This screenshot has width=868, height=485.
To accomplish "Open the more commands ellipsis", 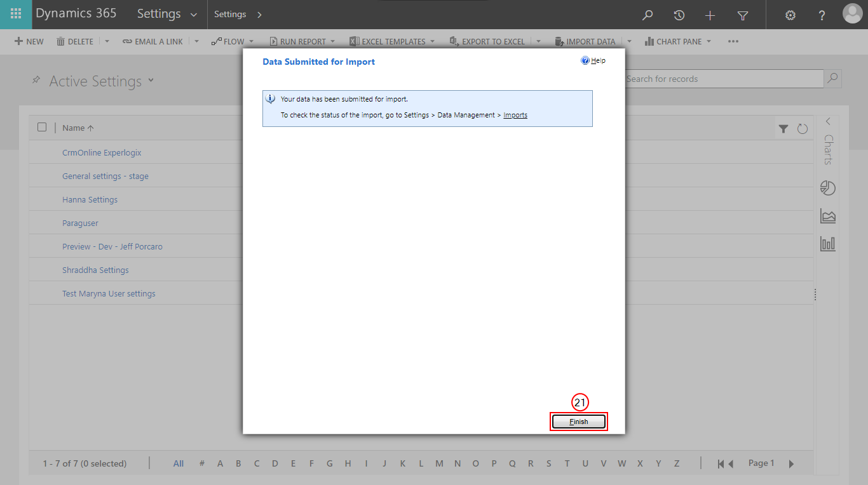I will pyautogui.click(x=733, y=41).
